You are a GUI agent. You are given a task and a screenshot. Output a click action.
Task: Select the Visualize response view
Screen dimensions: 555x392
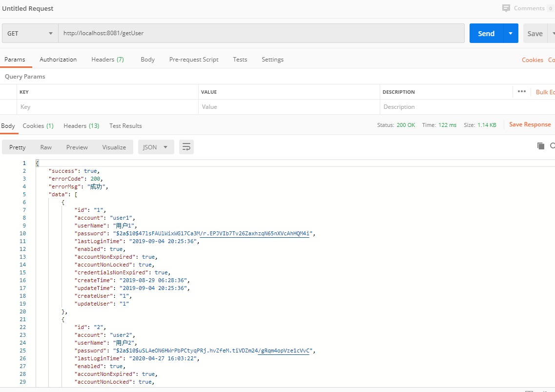pos(114,147)
